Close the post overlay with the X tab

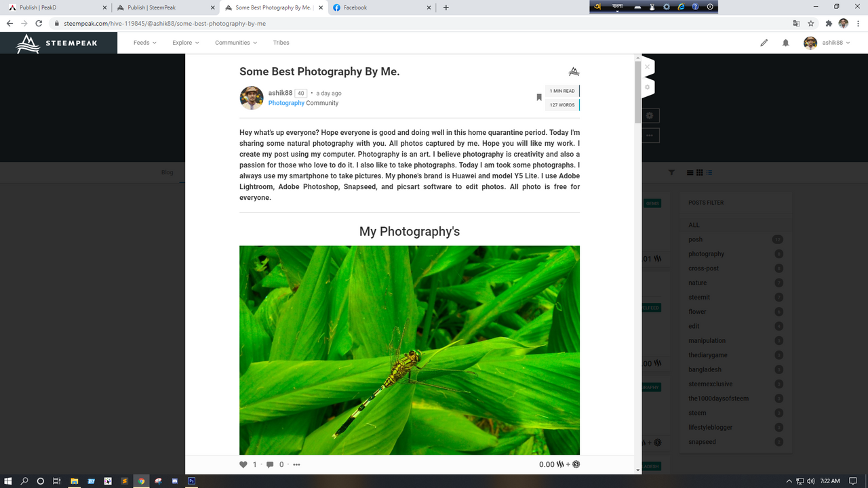click(x=648, y=67)
